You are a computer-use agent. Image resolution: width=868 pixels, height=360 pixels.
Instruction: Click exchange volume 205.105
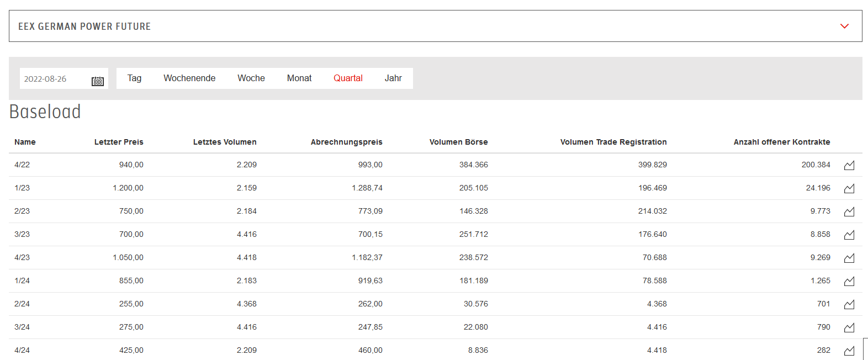[x=474, y=188]
